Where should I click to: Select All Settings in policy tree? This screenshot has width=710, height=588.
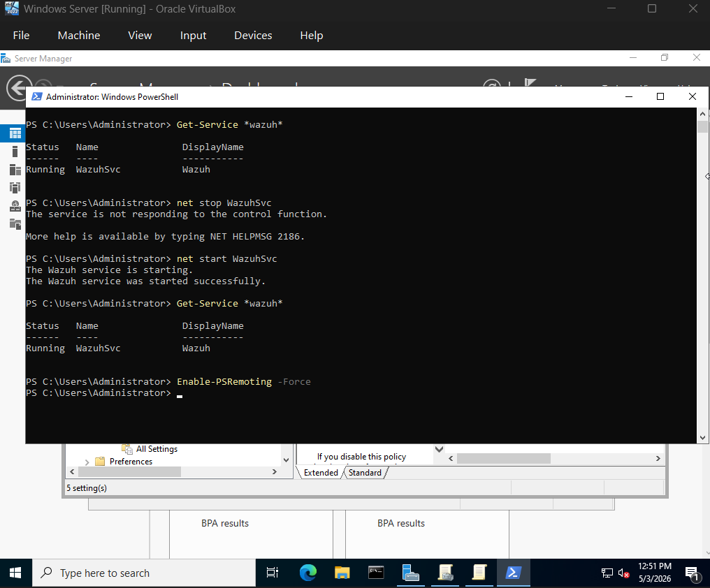click(157, 448)
